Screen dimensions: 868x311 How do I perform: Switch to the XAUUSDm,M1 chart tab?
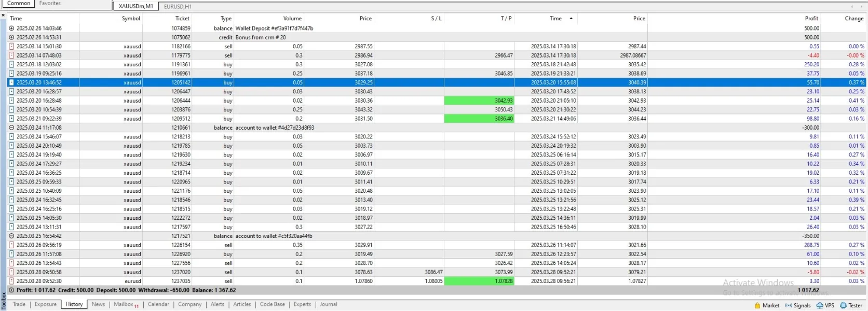click(136, 6)
